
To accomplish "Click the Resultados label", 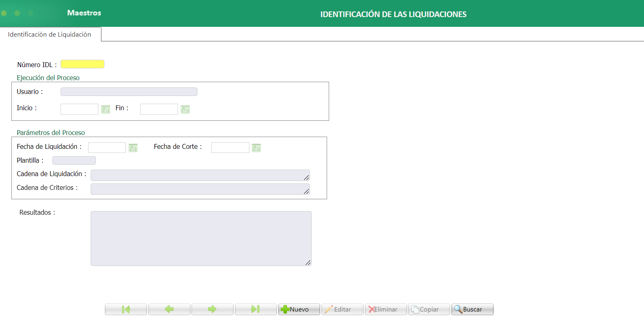I will click(x=37, y=212).
